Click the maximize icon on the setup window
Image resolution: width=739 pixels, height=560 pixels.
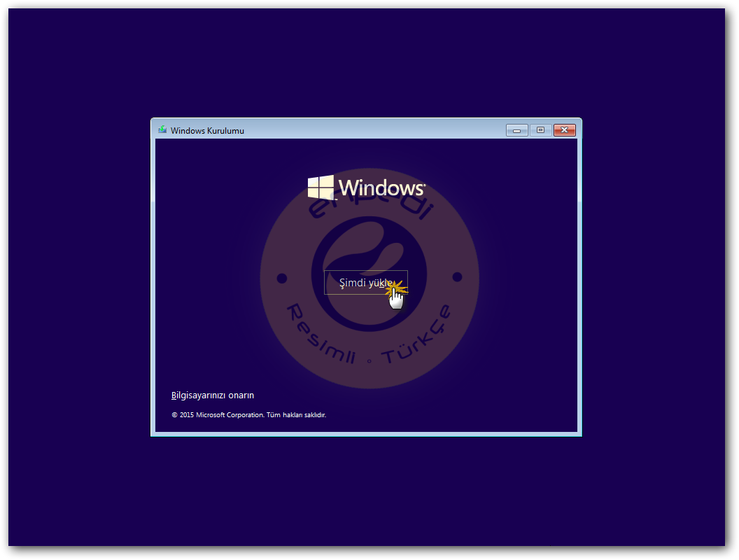click(x=540, y=130)
